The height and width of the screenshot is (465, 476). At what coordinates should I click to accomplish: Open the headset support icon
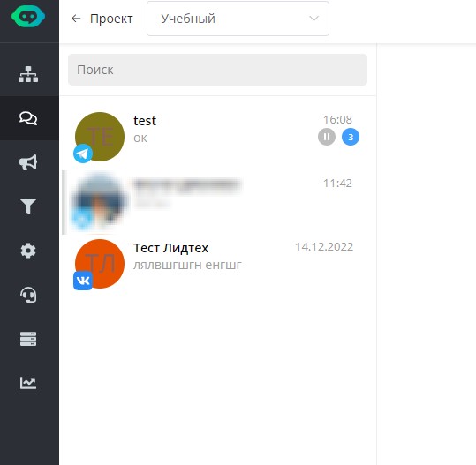pyautogui.click(x=28, y=295)
